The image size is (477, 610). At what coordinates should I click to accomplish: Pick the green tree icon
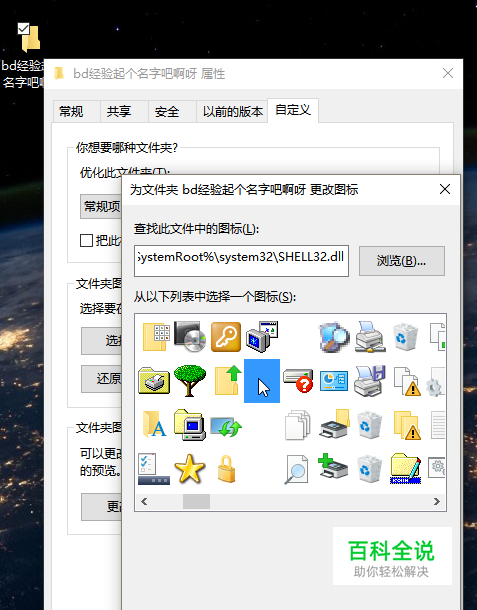[x=189, y=380]
